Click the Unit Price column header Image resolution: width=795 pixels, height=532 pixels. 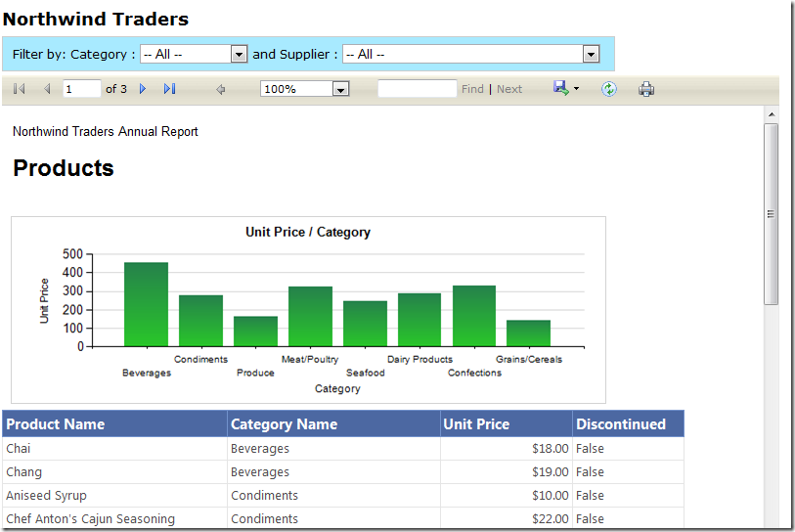(507, 424)
